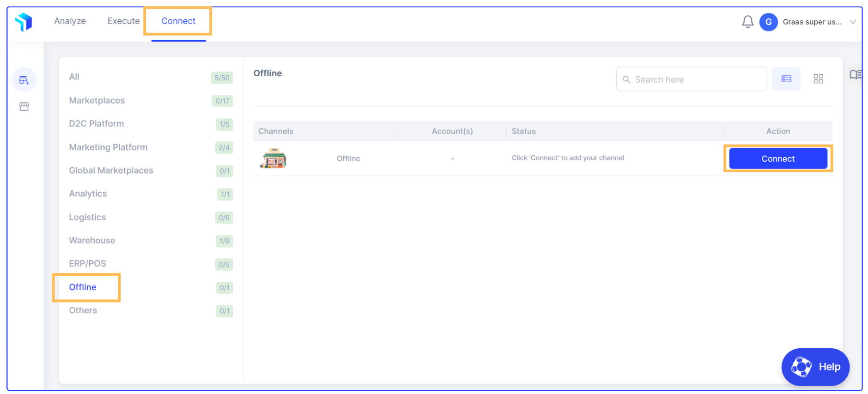Click the blue Connect button

click(x=778, y=158)
